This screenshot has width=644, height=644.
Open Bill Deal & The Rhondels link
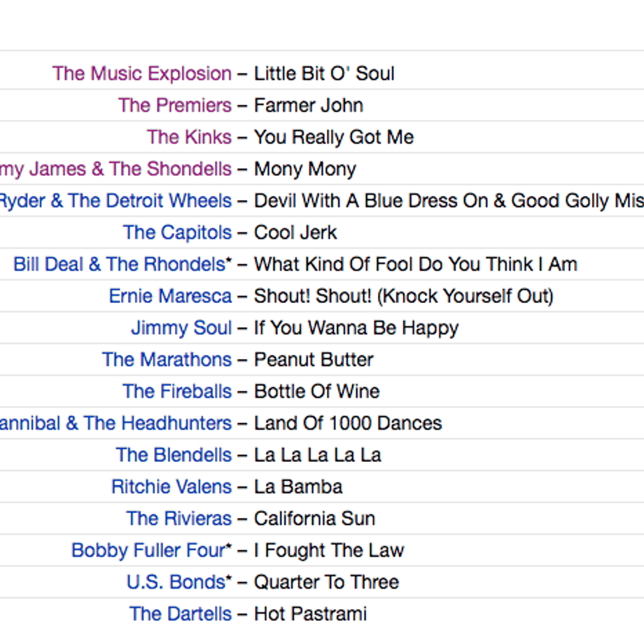coord(122,264)
